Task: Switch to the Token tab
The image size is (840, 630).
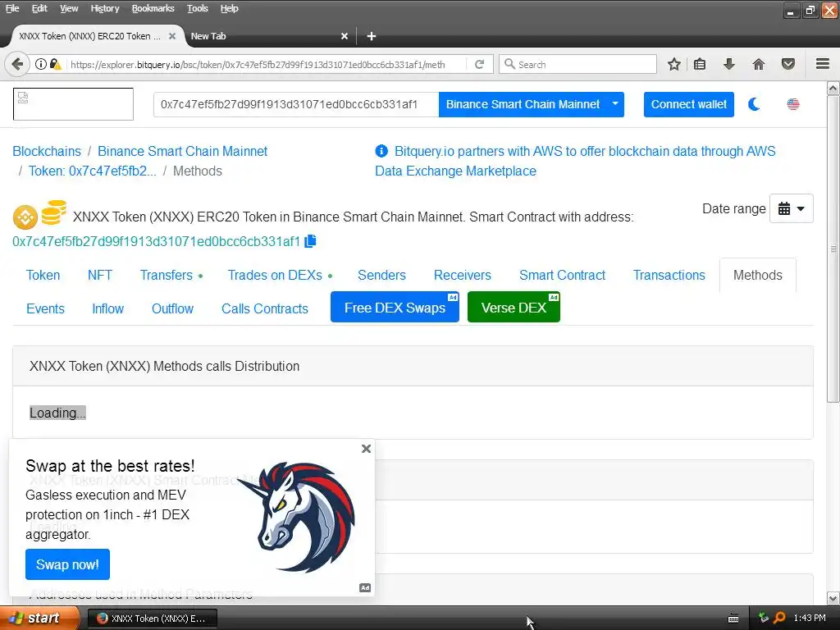Action: coord(43,275)
